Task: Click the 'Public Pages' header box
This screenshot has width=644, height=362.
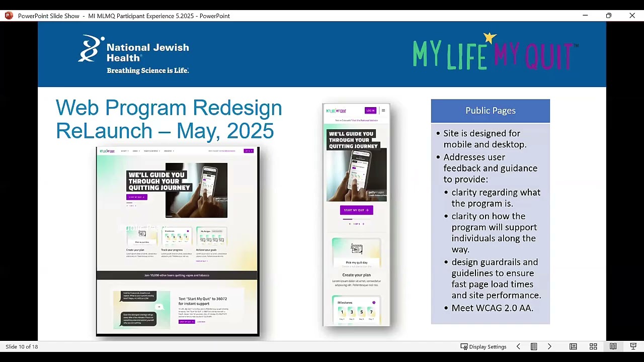Action: 491,111
